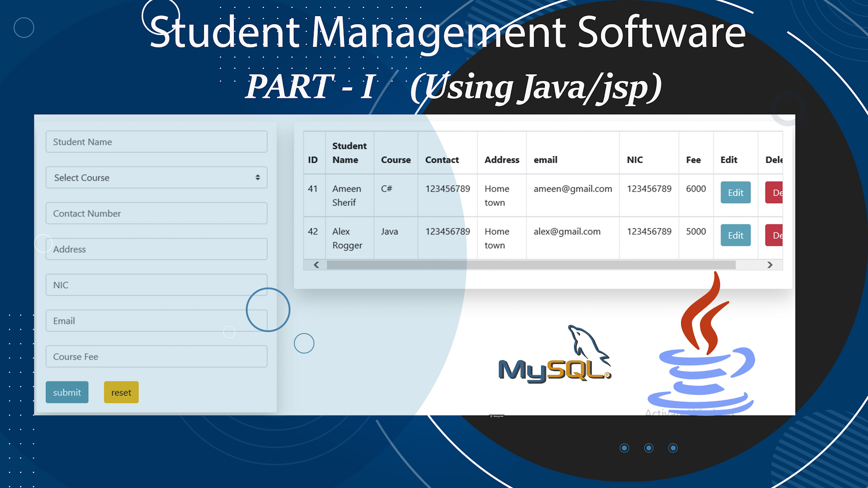Click inside the Email input field
868x488 pixels.
(x=156, y=321)
